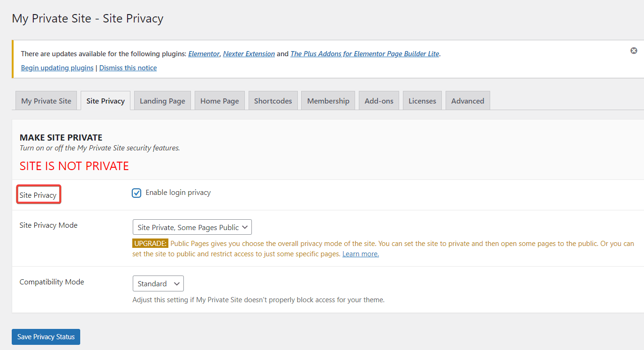Switch to the Landing Page tab
Screen dimensions: 644x350
tap(162, 100)
